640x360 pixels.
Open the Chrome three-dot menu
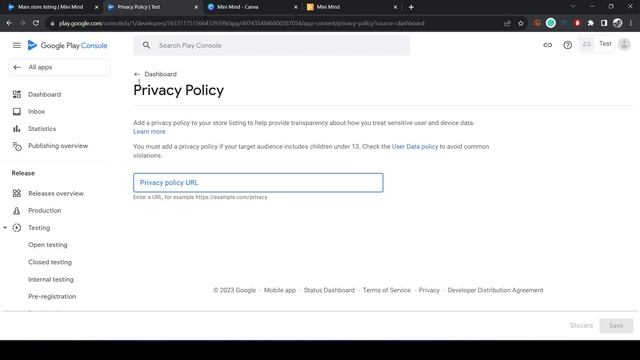point(631,23)
